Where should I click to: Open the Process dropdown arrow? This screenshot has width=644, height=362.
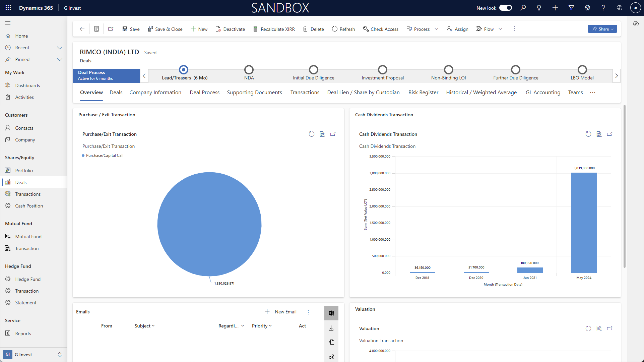(x=437, y=29)
